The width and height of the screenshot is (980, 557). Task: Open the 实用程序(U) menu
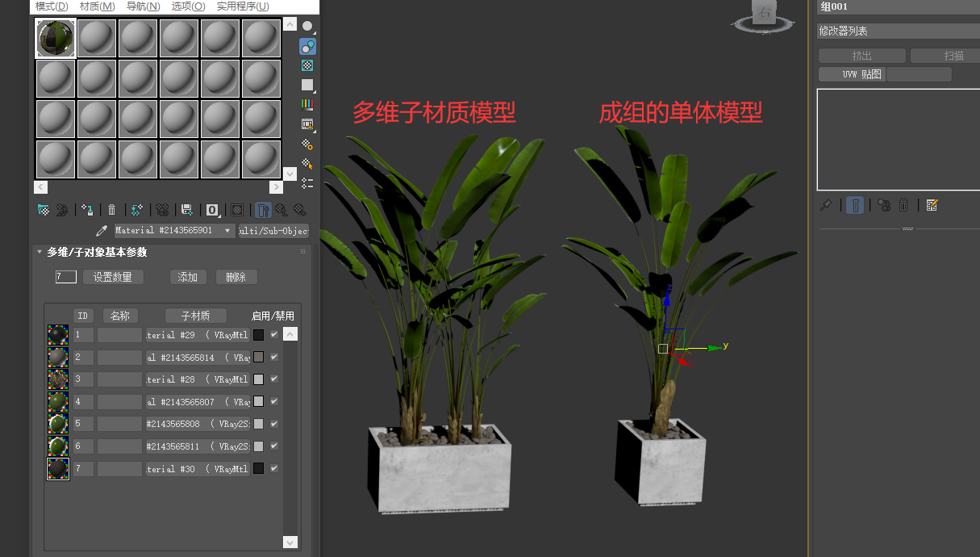tap(243, 6)
